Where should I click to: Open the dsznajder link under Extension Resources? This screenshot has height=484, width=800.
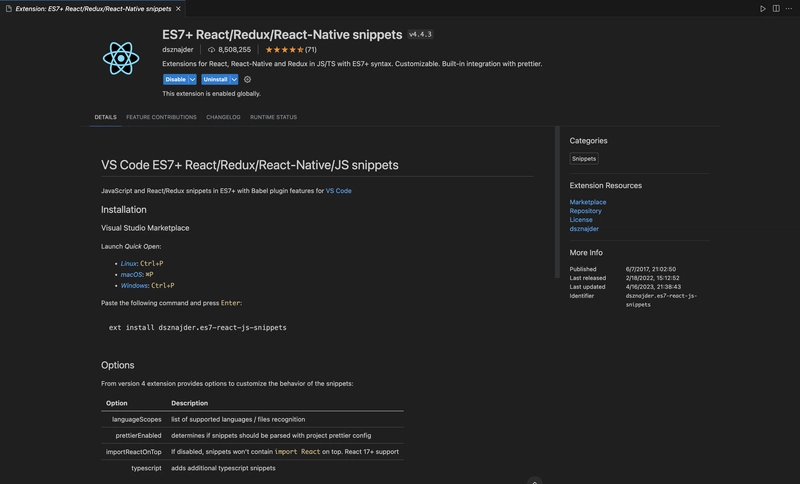[584, 229]
